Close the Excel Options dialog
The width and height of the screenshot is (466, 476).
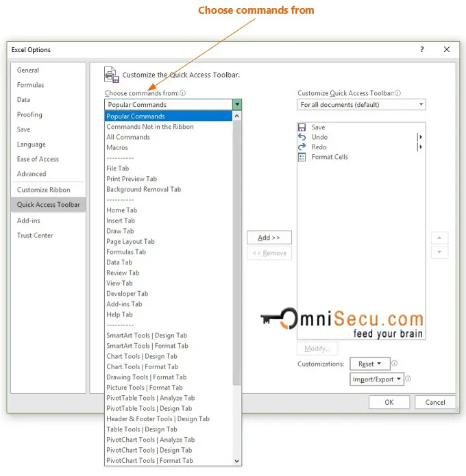point(447,49)
